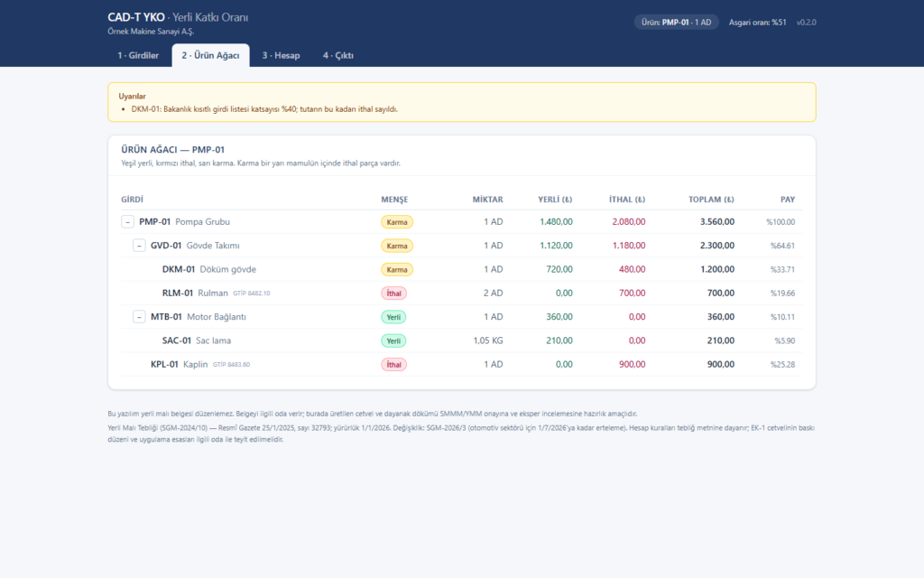This screenshot has height=578, width=924.
Task: Click the quantity "1,05 KG"
Action: (x=488, y=340)
